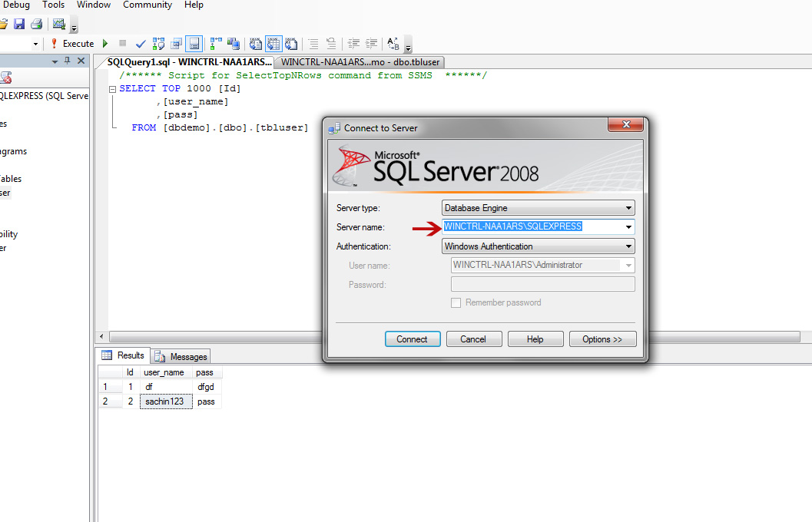Toggle Include Client Statistics icon

click(234, 44)
